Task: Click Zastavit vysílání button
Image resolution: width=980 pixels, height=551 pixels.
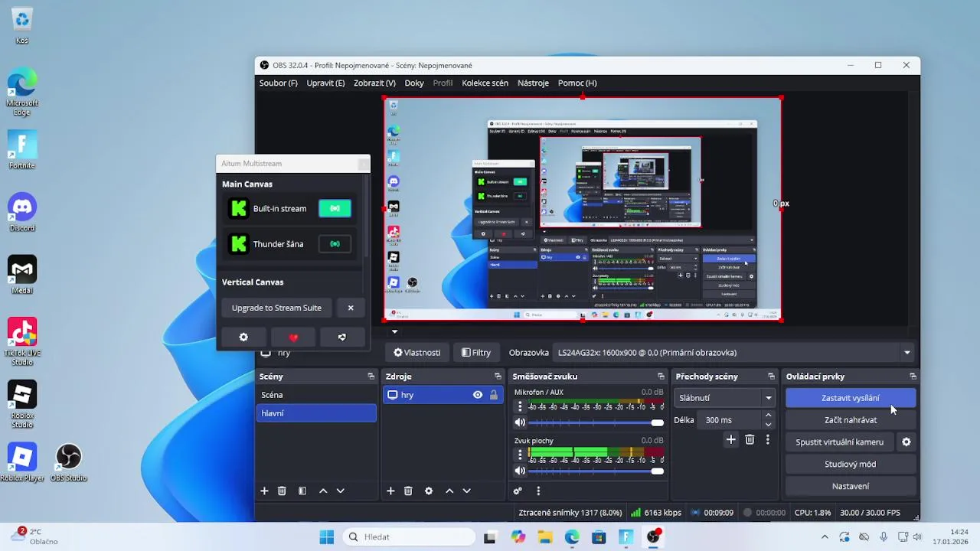Action: point(851,398)
